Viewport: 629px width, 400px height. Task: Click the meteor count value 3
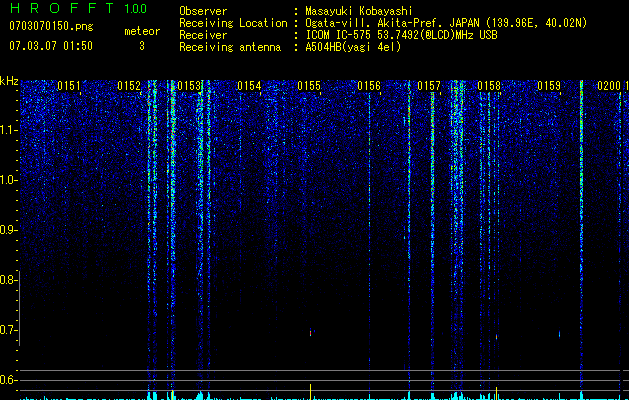pyautogui.click(x=142, y=46)
